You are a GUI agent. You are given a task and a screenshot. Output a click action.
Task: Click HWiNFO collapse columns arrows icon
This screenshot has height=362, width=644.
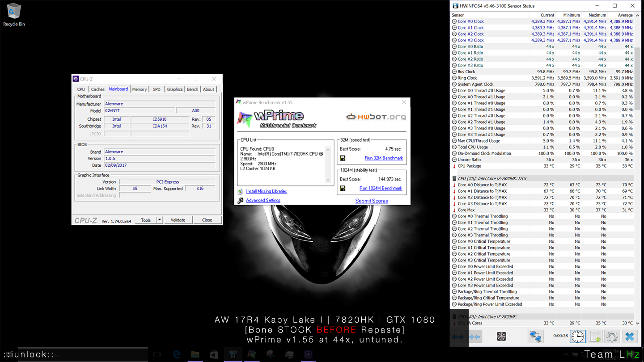(x=474, y=337)
